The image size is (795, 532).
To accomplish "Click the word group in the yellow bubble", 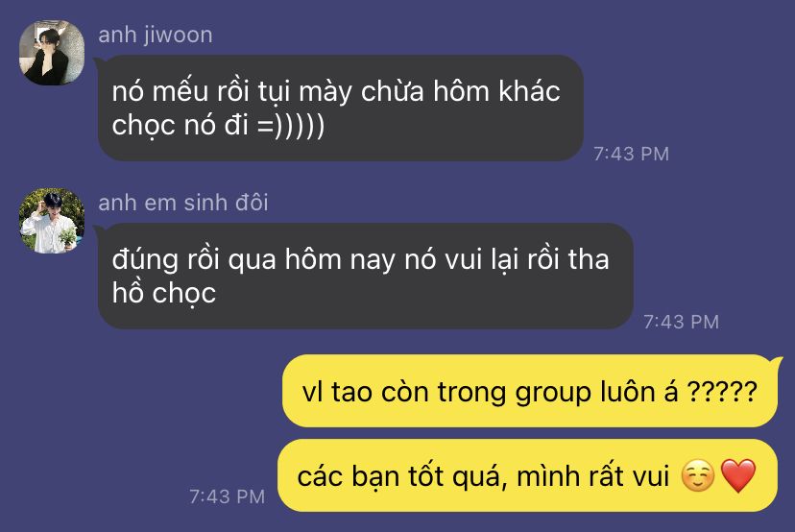I will point(553,393).
